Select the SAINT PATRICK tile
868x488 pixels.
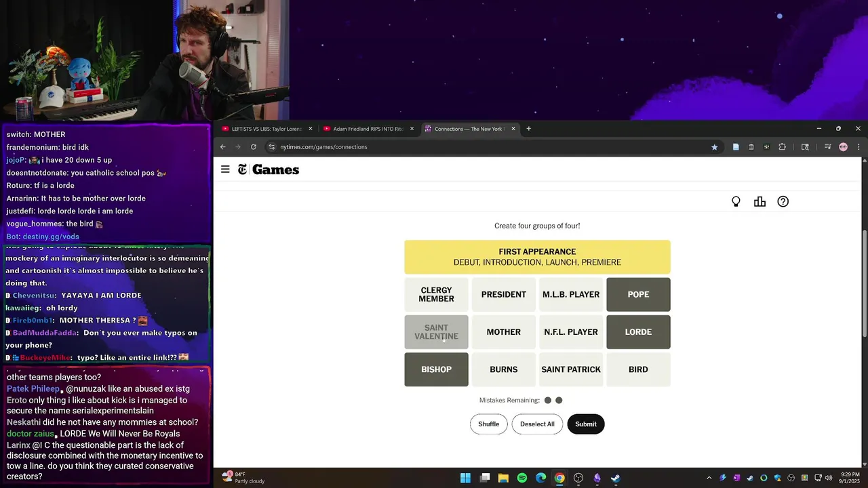click(571, 369)
